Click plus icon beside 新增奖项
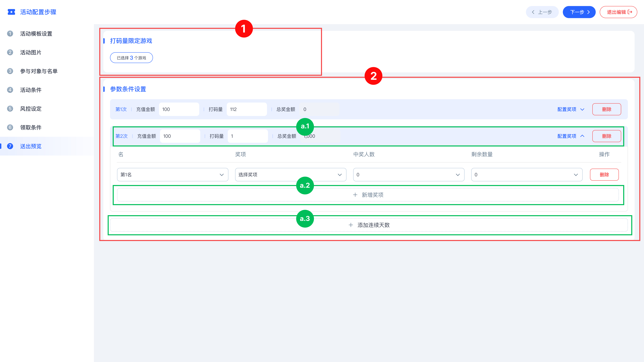Viewport: 644px width, 362px height. click(355, 195)
